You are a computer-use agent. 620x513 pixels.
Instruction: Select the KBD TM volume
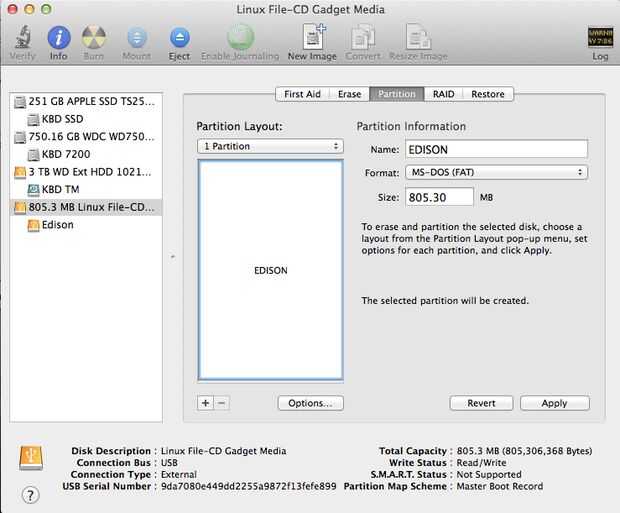click(86, 189)
